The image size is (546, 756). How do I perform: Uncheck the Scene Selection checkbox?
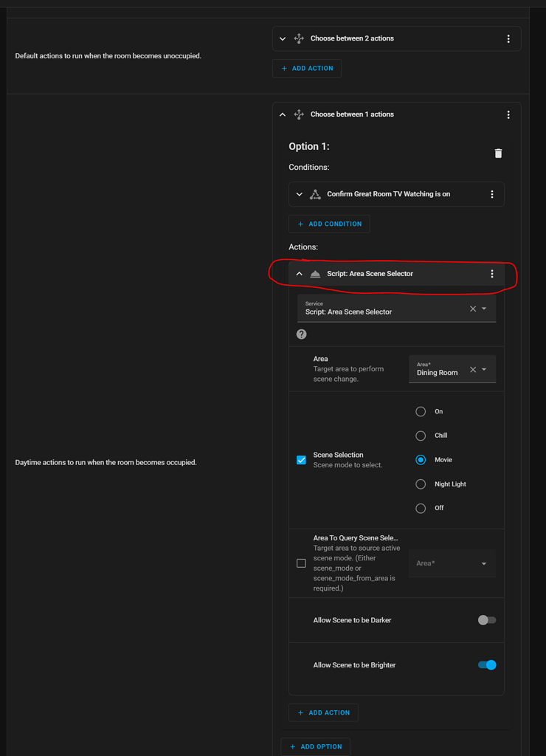click(301, 459)
